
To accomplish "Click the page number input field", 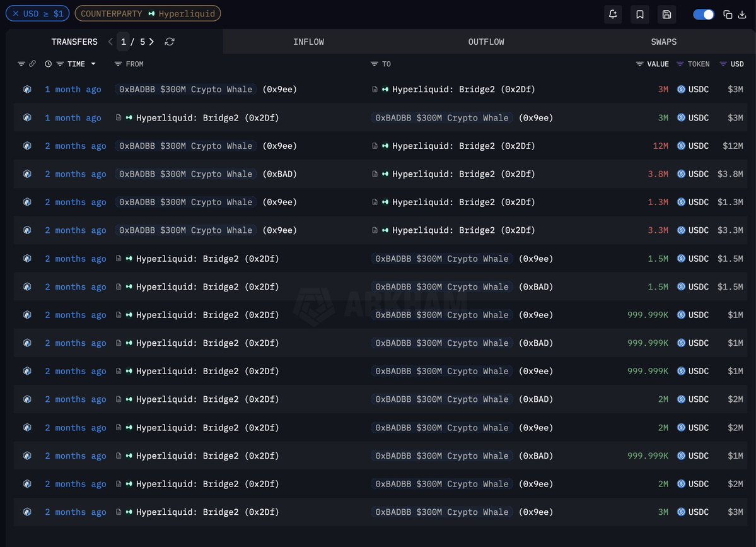I will tap(124, 42).
